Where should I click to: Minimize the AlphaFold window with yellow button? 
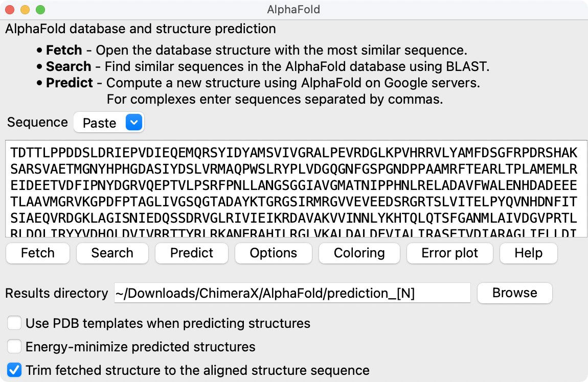tap(25, 10)
